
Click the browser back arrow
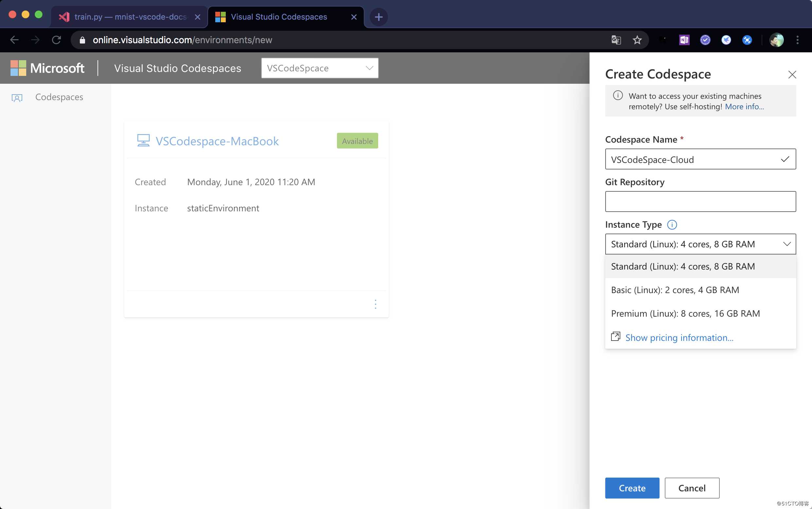[x=14, y=40]
